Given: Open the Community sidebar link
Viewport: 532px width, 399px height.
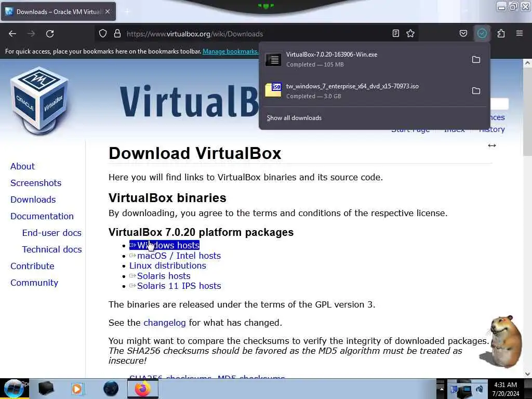Looking at the screenshot, I should [x=34, y=283].
